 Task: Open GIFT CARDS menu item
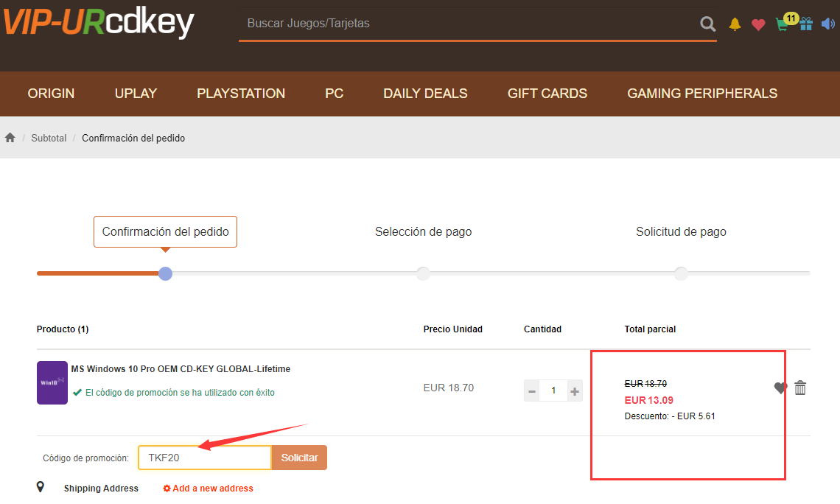pyautogui.click(x=547, y=94)
